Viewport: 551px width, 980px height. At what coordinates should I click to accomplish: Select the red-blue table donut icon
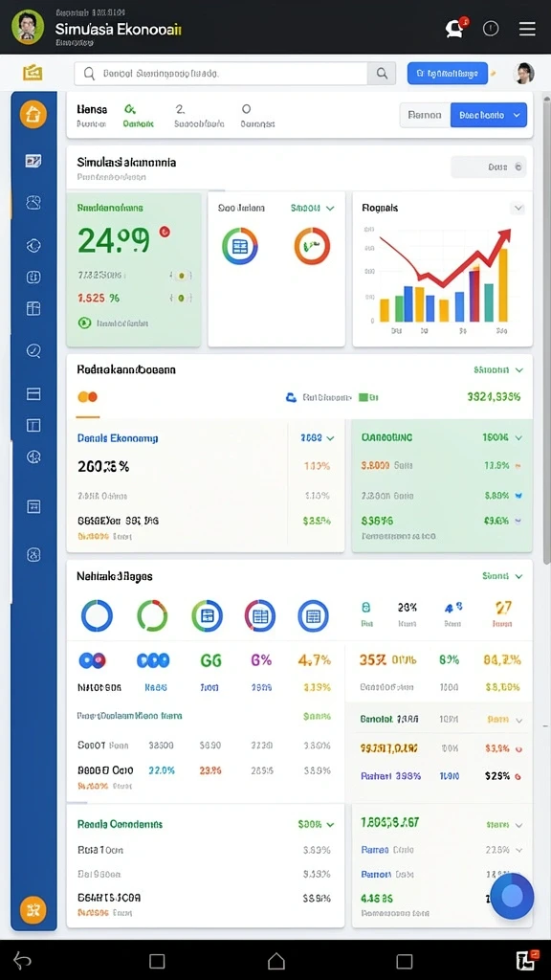pos(260,615)
